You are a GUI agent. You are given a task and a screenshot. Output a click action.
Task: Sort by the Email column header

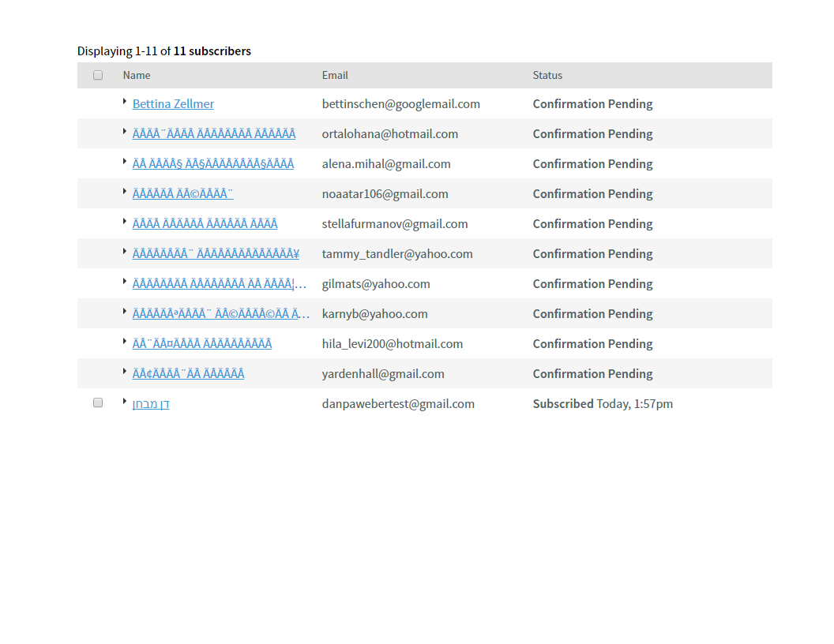click(x=335, y=75)
